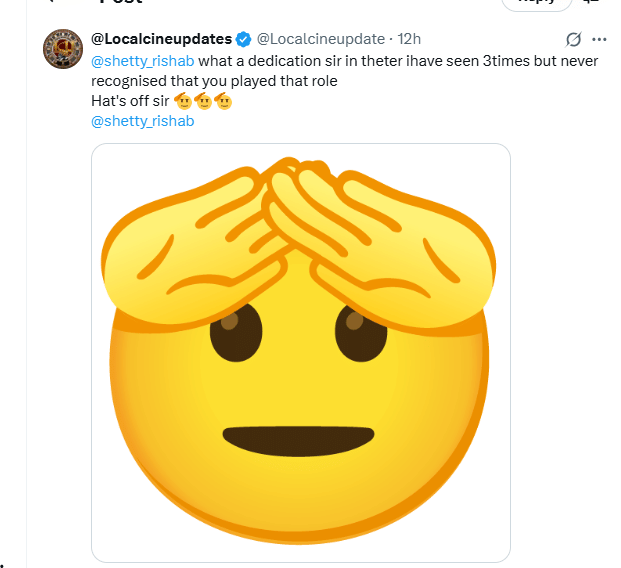Click the tweet text 'recognised that you played that role'
This screenshot has height=568, width=621.
point(214,81)
